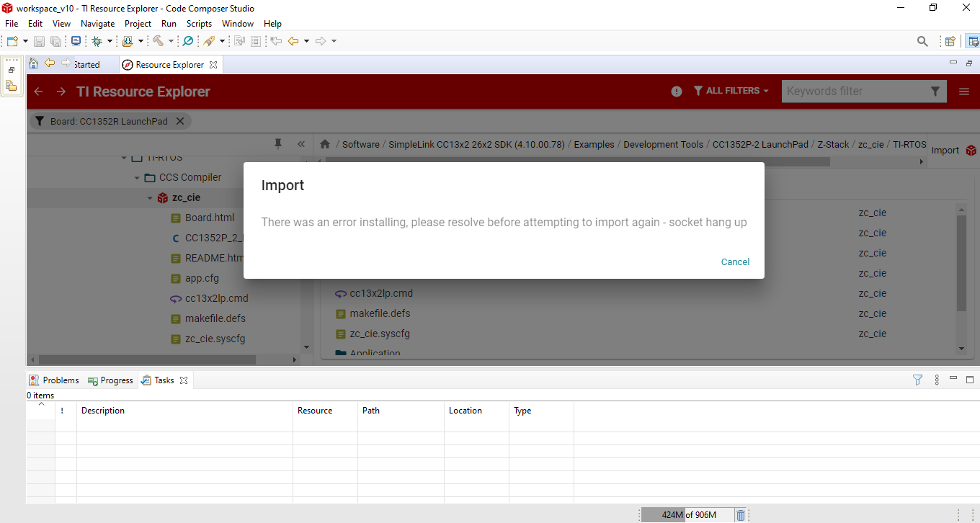
Task: Select app.cfg in the tree
Action: (202, 278)
